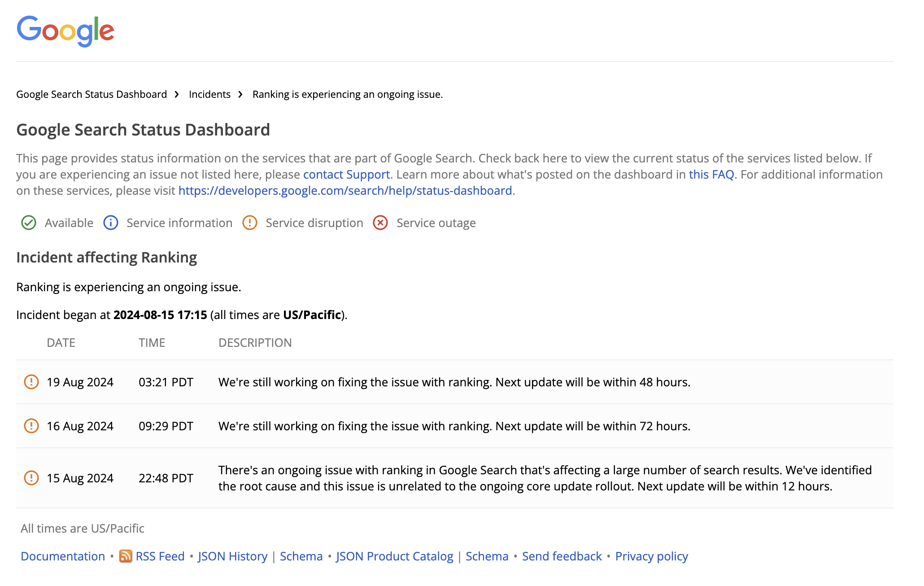Viewport: 924px width, 586px height.
Task: Open Incidents from the breadcrumb trail
Action: pyautogui.click(x=209, y=94)
